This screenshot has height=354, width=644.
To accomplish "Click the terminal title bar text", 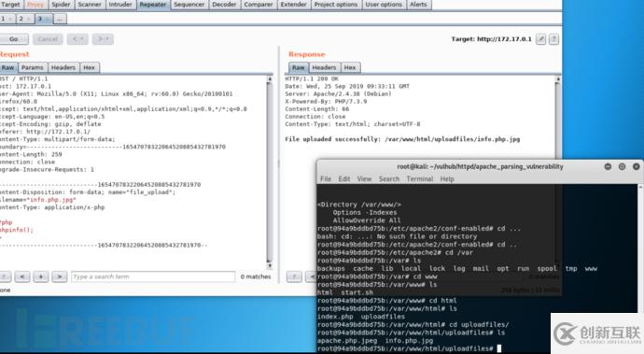I will coord(480,166).
